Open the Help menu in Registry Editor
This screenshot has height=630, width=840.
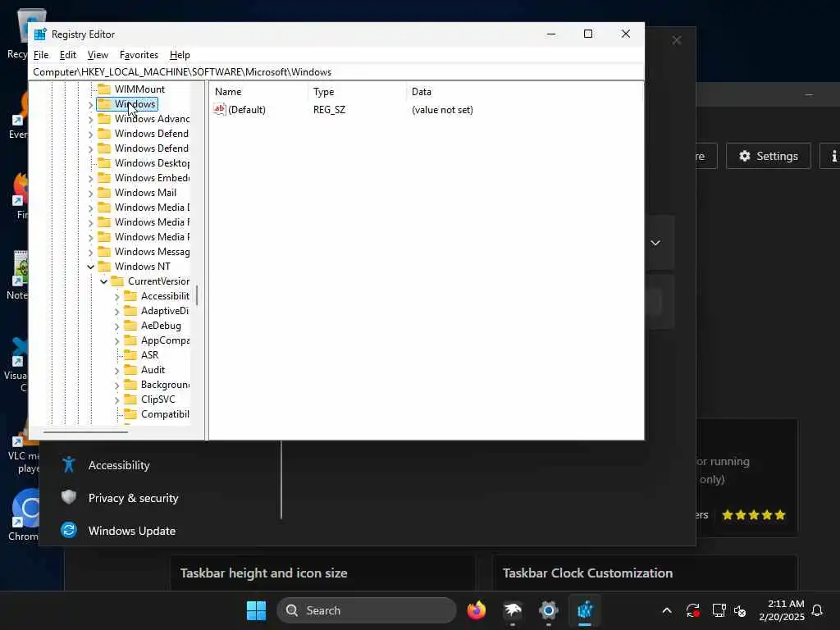pyautogui.click(x=180, y=55)
